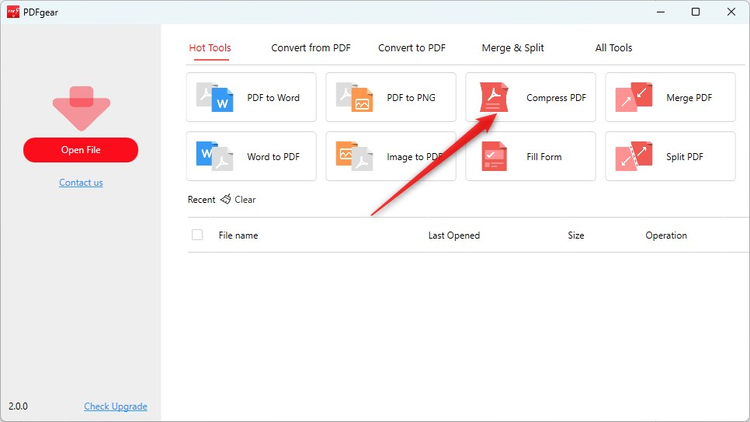Click the Image to PDF icon

[x=354, y=156]
